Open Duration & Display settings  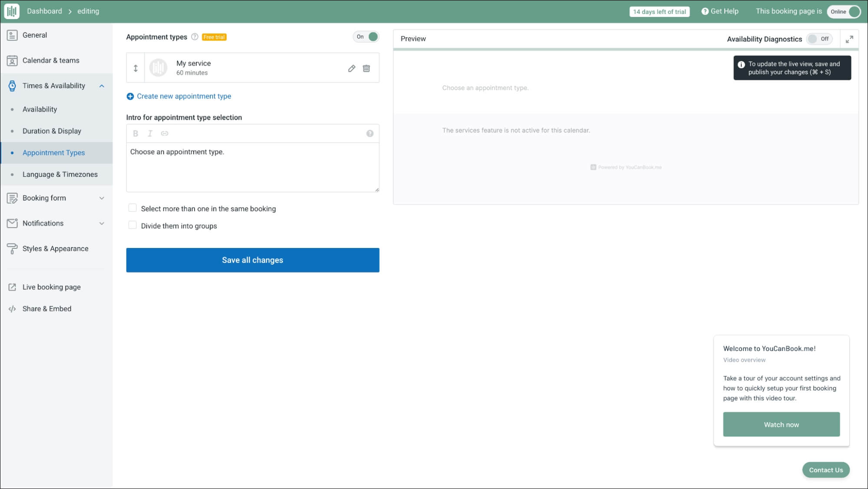click(52, 131)
